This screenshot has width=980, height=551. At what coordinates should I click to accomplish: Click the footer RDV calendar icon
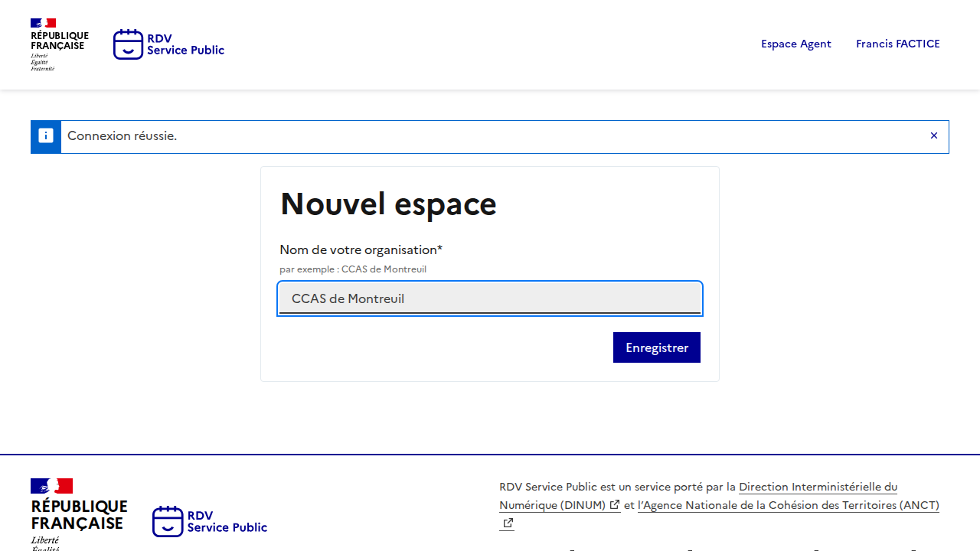[168, 521]
